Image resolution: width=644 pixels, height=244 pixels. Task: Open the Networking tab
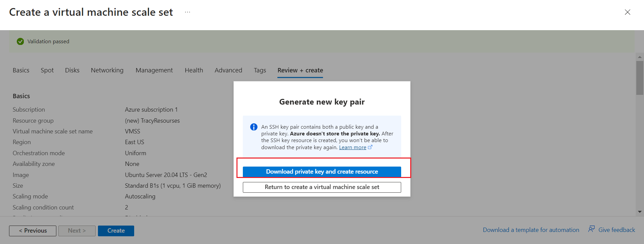[x=107, y=70]
